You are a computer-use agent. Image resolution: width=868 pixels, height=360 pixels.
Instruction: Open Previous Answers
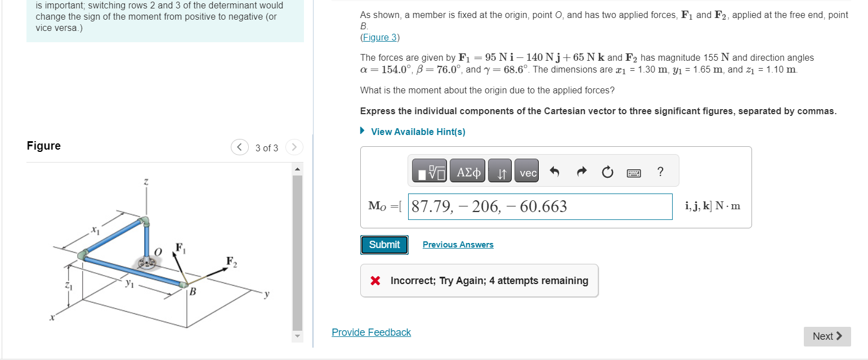point(458,244)
